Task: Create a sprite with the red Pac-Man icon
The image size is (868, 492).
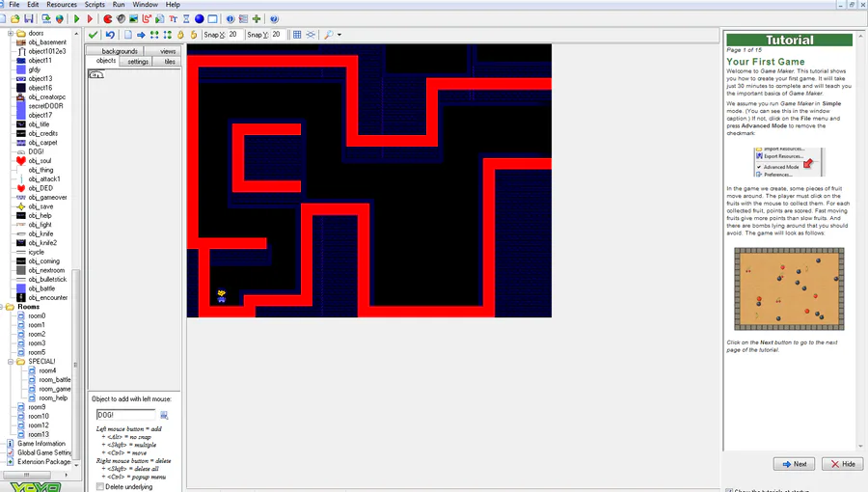Action: pyautogui.click(x=108, y=19)
